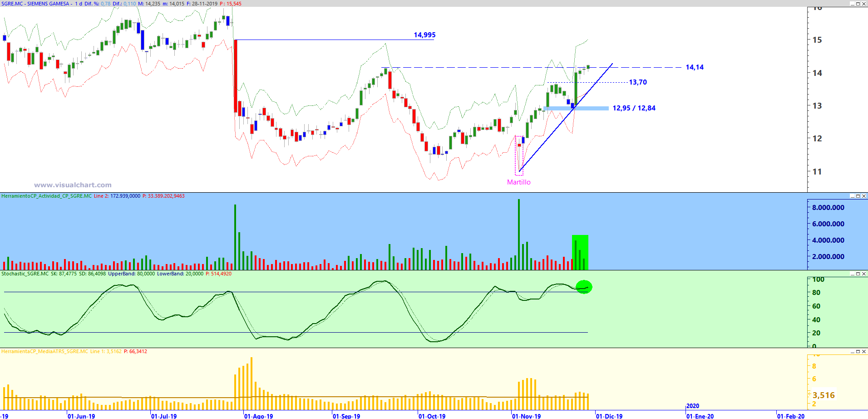
Task: Click the Stochastic UpperBand: 80,0000 readout
Action: tap(131, 274)
